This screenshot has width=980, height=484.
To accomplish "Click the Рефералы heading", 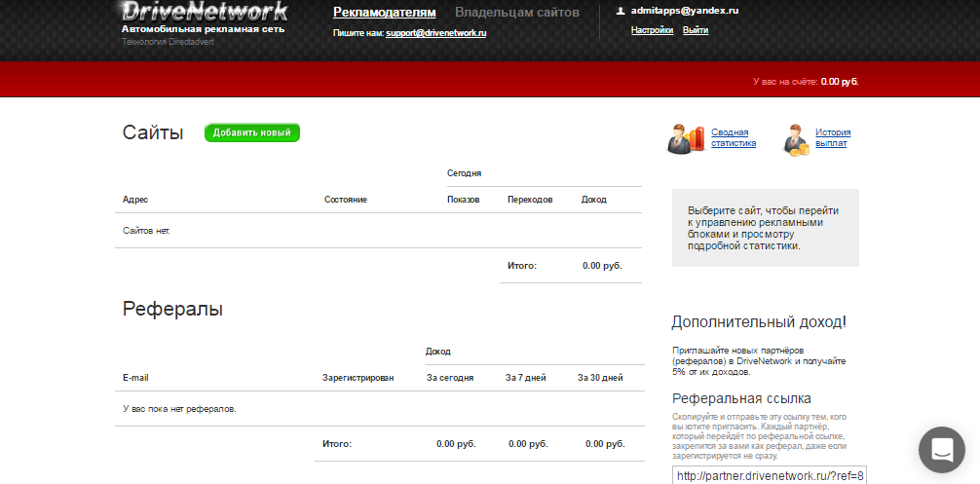I will pos(172,309).
